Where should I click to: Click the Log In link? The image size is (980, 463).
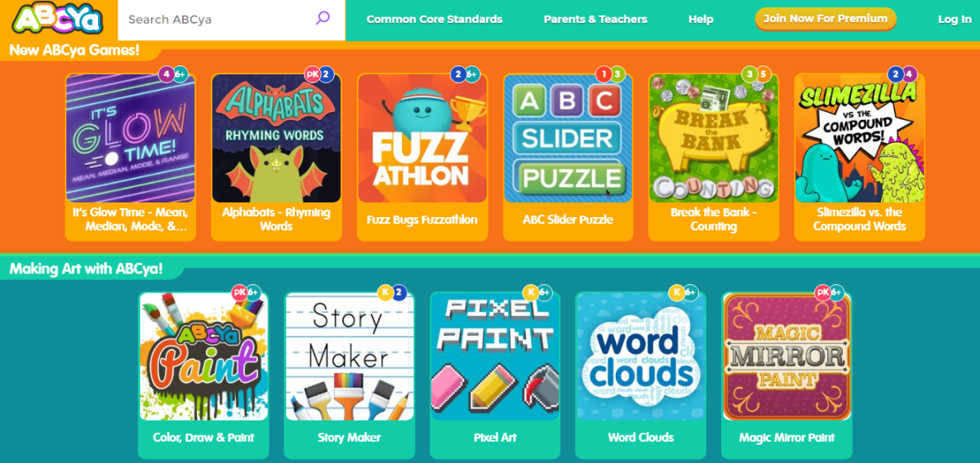(955, 19)
